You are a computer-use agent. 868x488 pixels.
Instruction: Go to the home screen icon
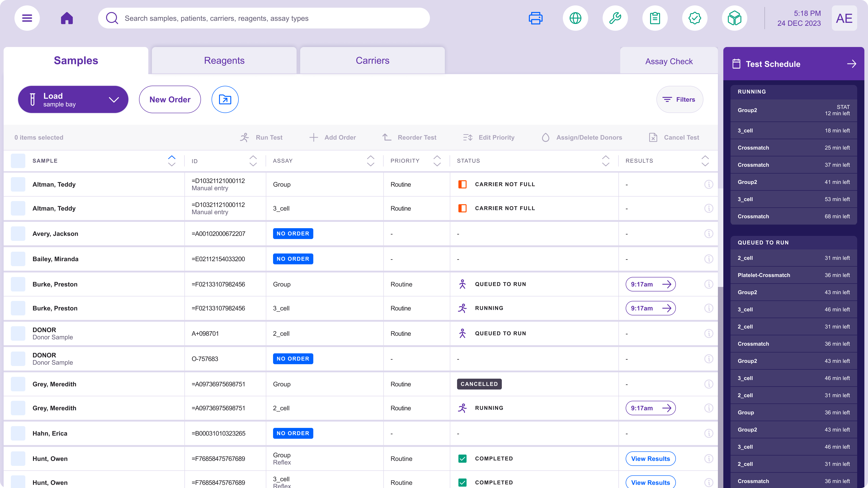tap(67, 18)
